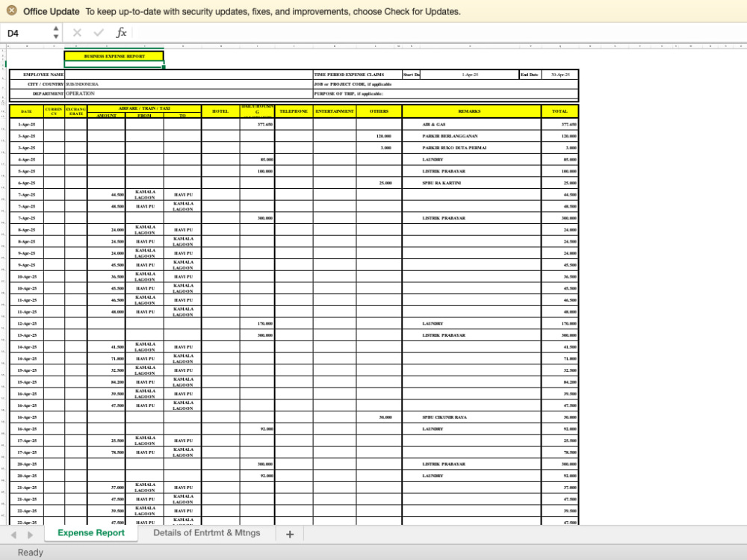The height and width of the screenshot is (560, 747).
Task: Select the 377.650 daily housing amount
Action: (x=257, y=124)
